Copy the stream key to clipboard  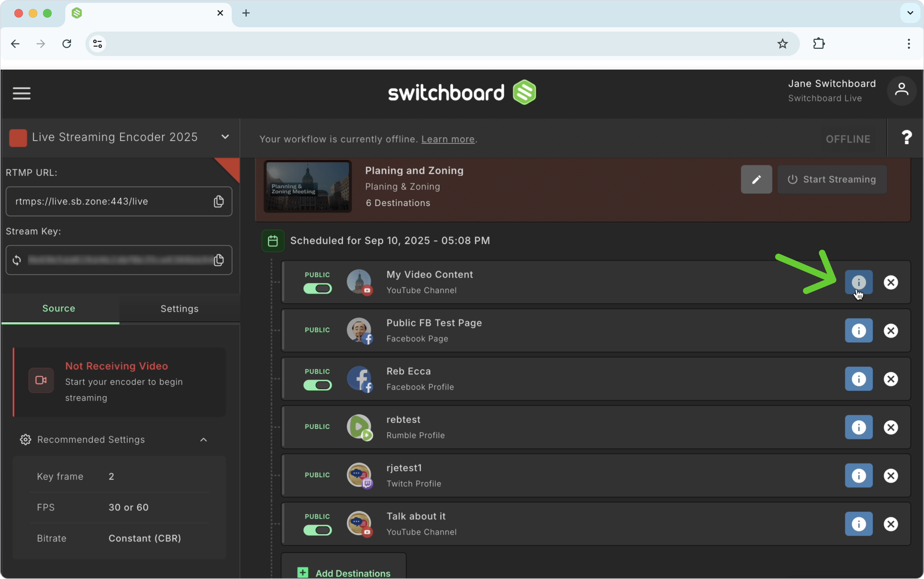point(218,260)
